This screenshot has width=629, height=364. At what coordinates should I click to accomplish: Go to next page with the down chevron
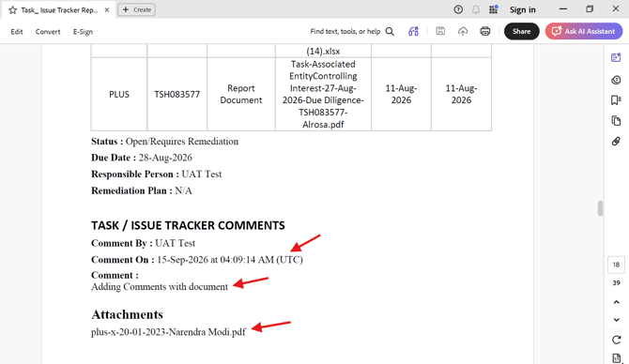617,320
